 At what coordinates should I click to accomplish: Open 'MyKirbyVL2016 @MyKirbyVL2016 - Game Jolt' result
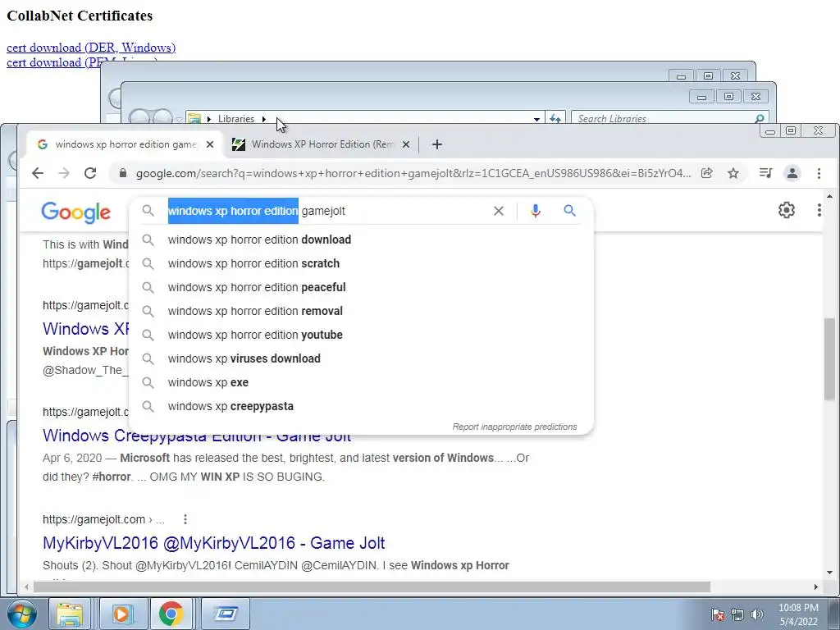tap(214, 543)
